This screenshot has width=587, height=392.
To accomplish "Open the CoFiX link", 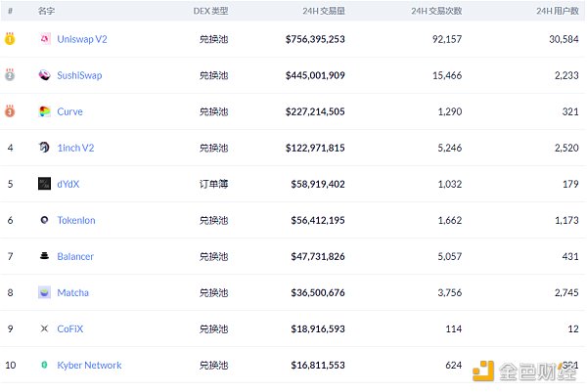I will (x=70, y=328).
